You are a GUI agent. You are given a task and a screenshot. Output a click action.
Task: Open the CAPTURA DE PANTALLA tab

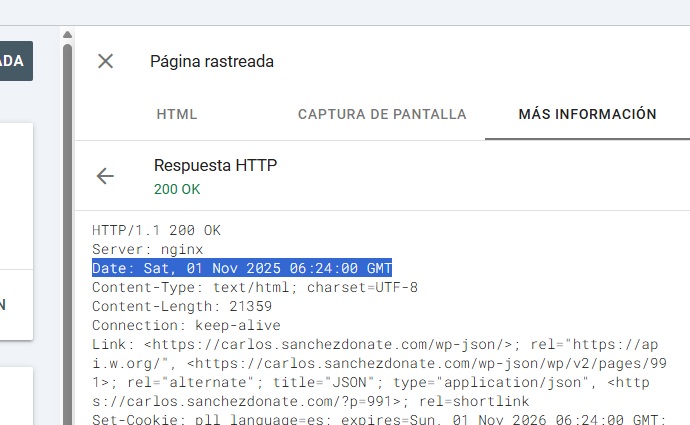pos(382,114)
